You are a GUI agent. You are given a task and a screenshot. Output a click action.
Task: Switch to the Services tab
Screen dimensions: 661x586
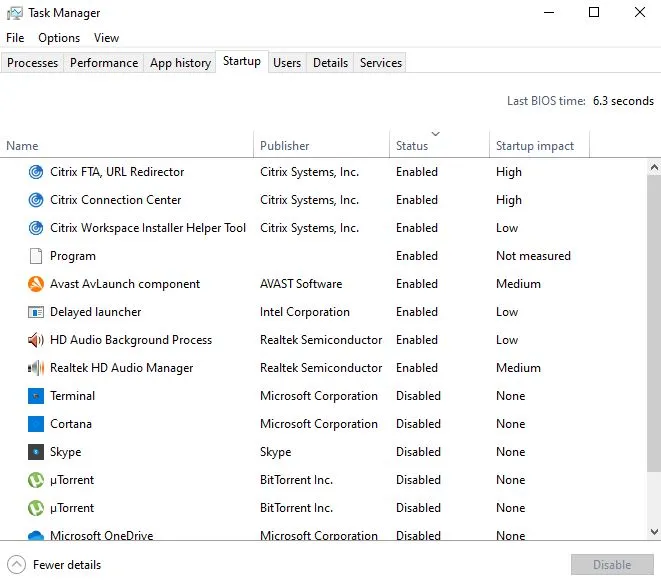tap(381, 63)
